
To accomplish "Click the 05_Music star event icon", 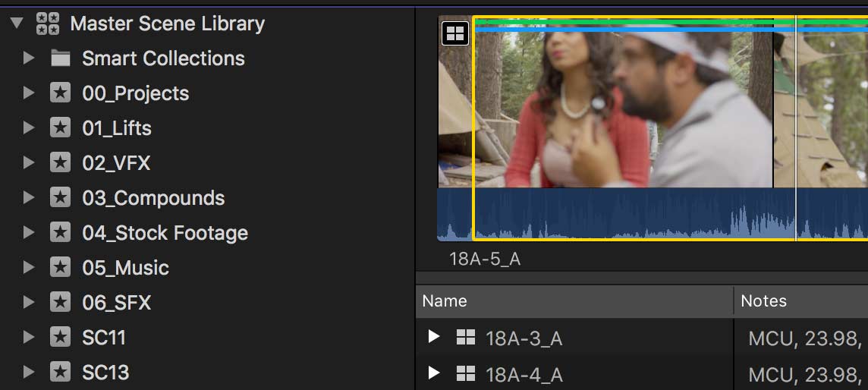I will click(x=61, y=267).
